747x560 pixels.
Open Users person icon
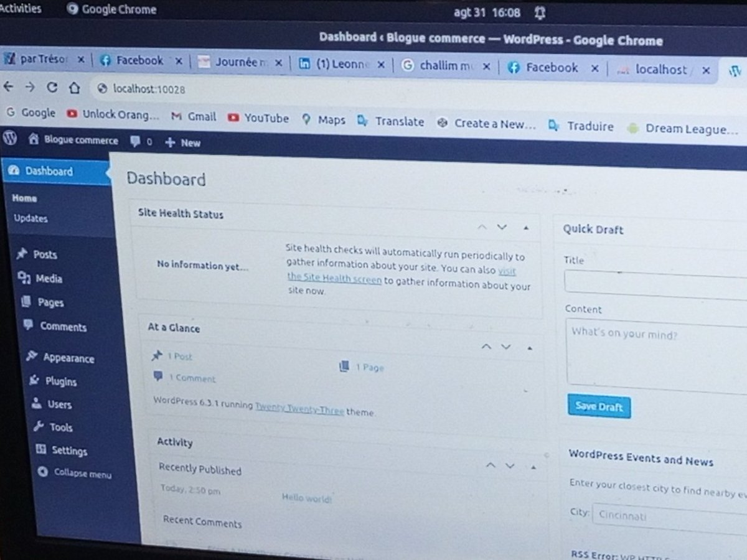37,403
